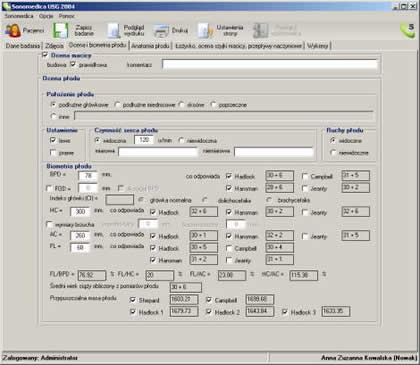The image size is (420, 365).
Task: Open the Podgląd wydruku print preview icon
Action: pos(113,31)
